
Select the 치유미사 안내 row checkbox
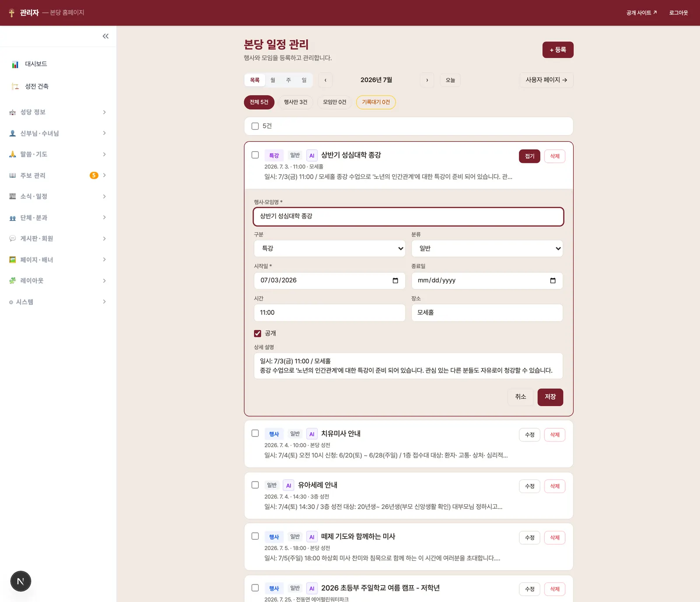click(255, 433)
